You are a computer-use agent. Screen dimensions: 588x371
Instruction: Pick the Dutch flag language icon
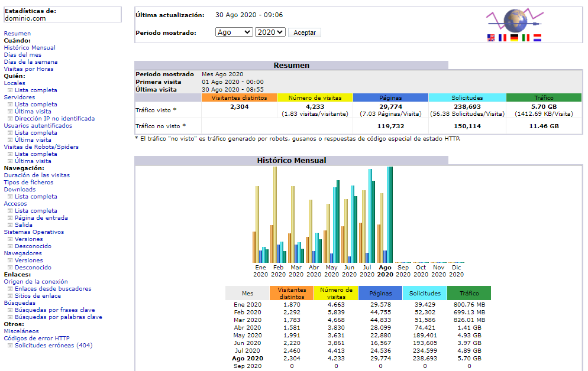tap(537, 38)
